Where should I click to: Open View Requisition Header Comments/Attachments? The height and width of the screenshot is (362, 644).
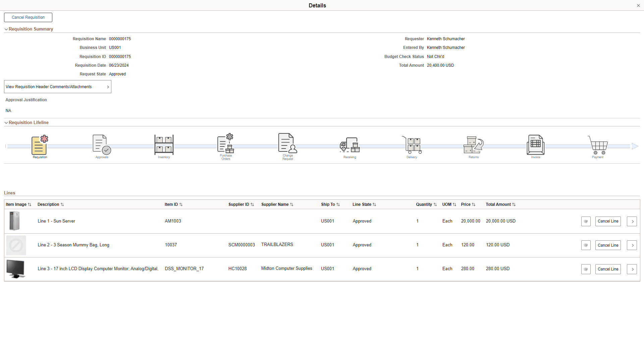coord(57,86)
